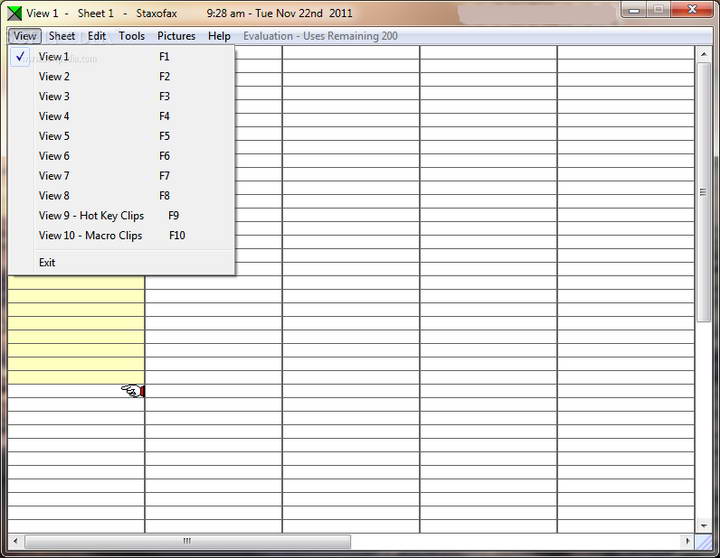Open the Sheet menu
This screenshot has width=720, height=558.
62,36
